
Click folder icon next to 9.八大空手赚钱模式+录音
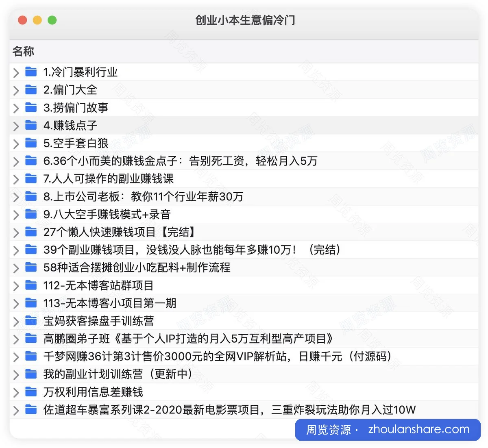click(31, 214)
